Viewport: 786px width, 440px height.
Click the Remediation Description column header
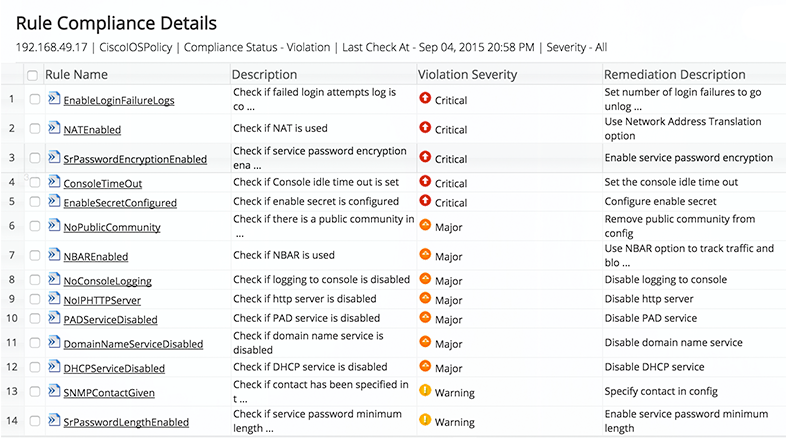(675, 74)
